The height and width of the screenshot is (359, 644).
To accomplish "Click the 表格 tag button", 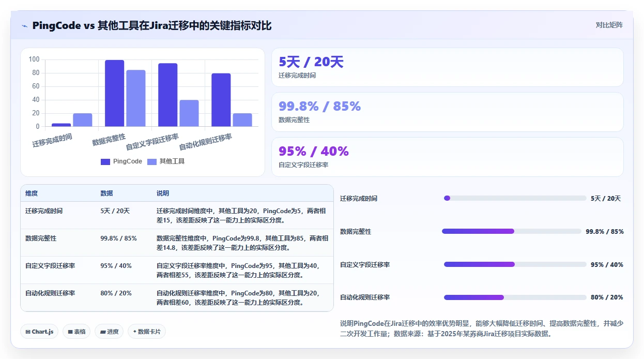I will 76,332.
